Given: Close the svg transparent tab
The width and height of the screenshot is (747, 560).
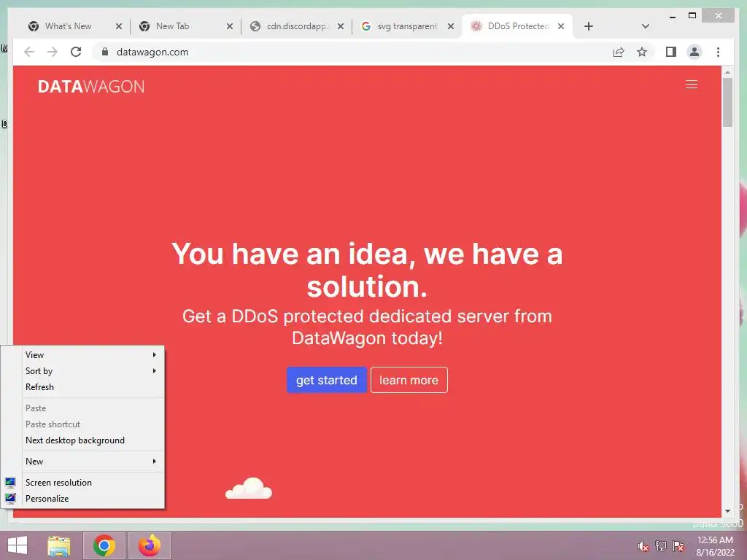Looking at the screenshot, I should (451, 26).
